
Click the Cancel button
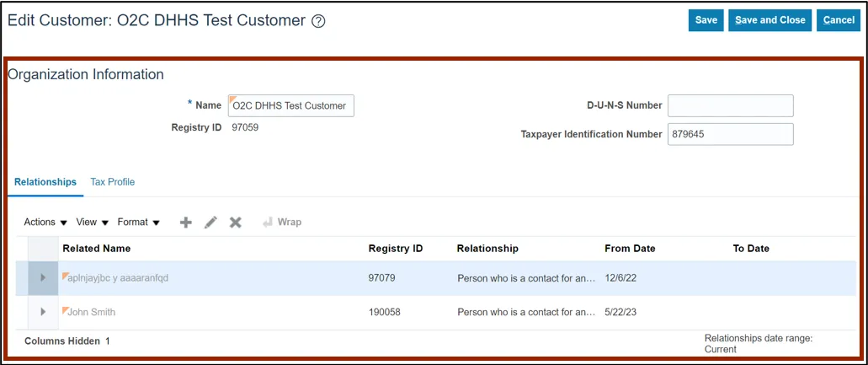[838, 20]
